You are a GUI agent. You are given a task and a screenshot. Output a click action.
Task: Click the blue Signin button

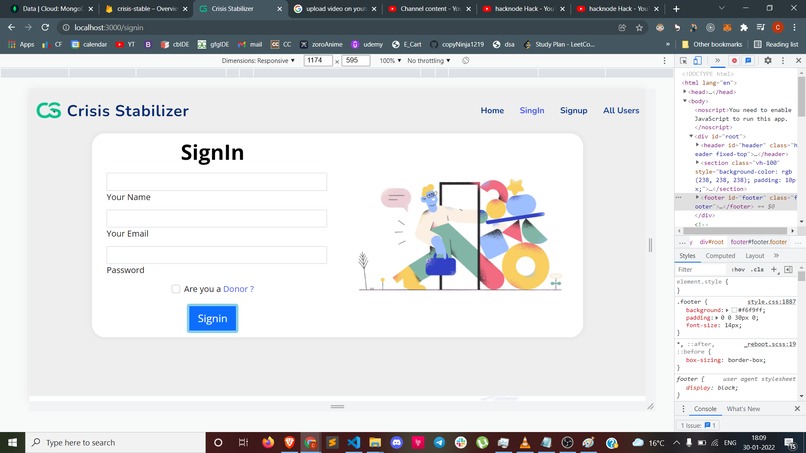click(212, 318)
